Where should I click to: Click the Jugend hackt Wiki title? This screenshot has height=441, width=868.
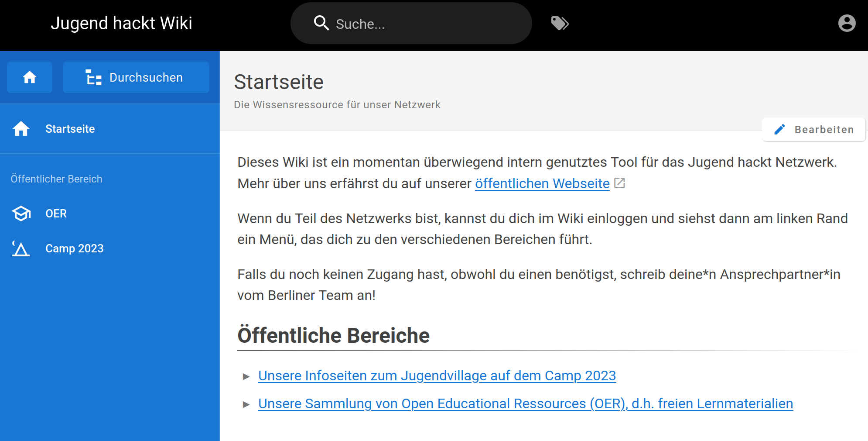pyautogui.click(x=122, y=23)
